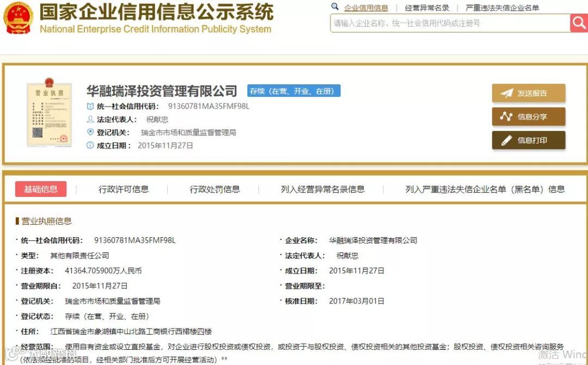The height and width of the screenshot is (365, 588).
Task: Click the header credit code 91360781MA35FMF98L
Action: pos(209,107)
